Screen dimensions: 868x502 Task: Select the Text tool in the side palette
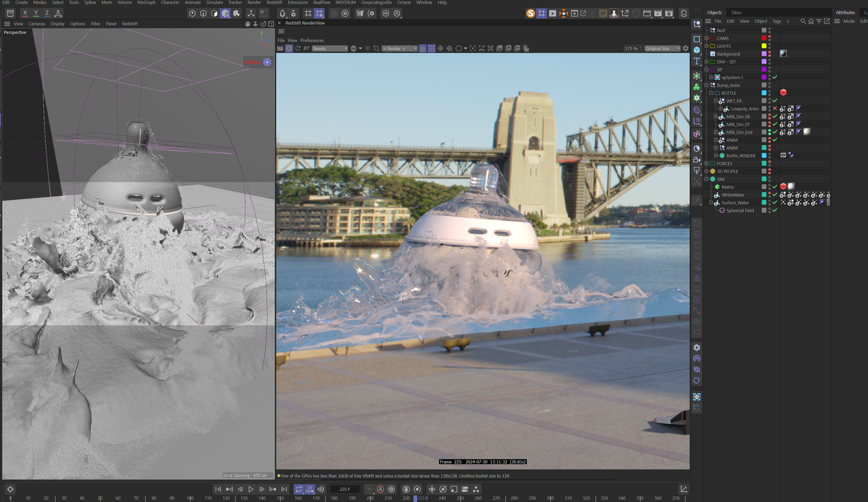pyautogui.click(x=696, y=61)
